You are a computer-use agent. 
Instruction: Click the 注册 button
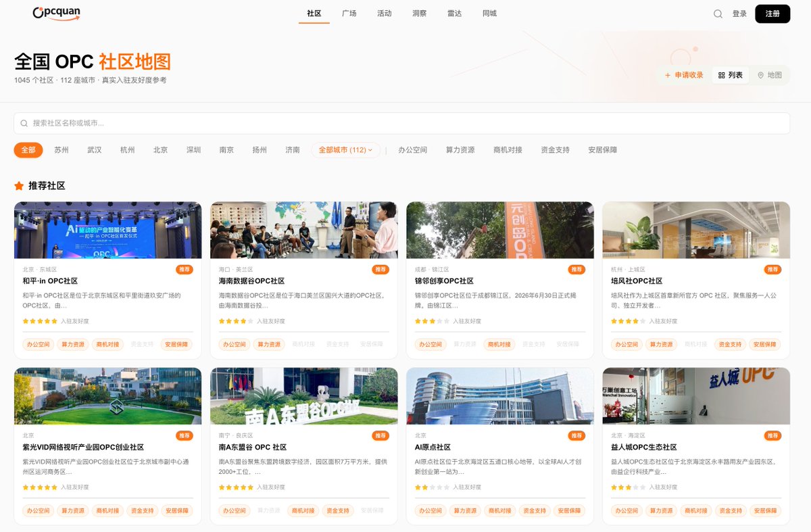click(x=772, y=14)
